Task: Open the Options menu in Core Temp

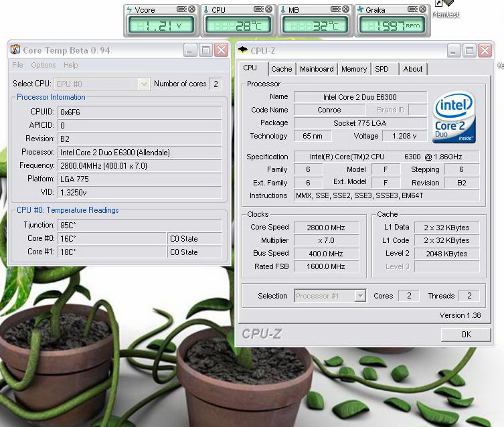Action: coord(44,65)
